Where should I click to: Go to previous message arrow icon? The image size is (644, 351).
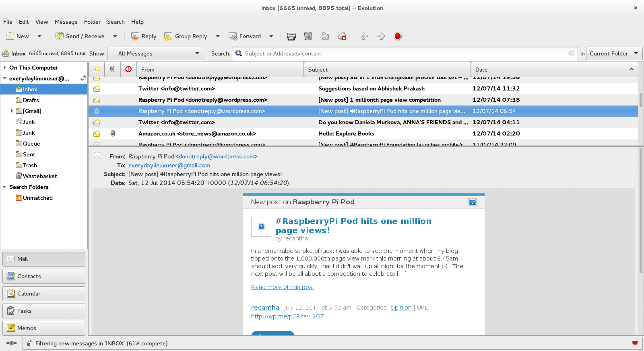pos(364,37)
